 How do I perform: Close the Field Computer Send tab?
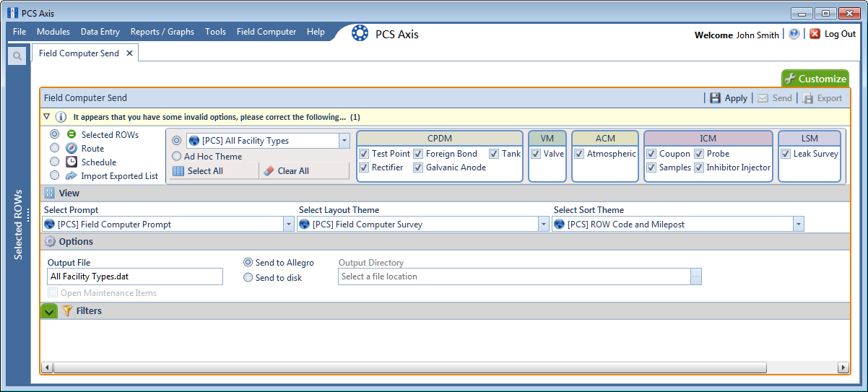[x=129, y=53]
